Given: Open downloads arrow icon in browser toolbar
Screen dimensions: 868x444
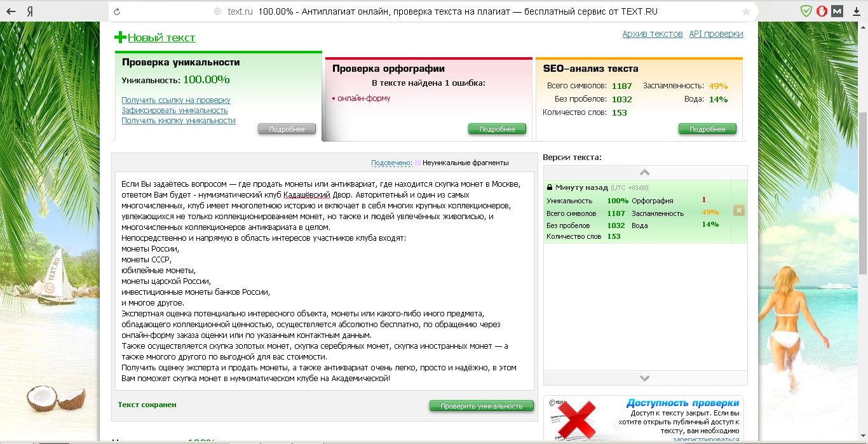Looking at the screenshot, I should [857, 11].
